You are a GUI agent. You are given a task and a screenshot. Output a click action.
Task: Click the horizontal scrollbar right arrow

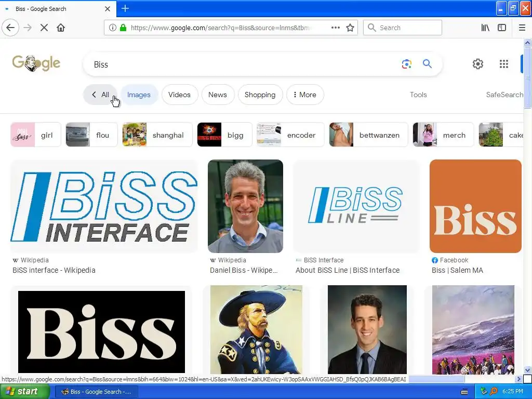pos(518,379)
